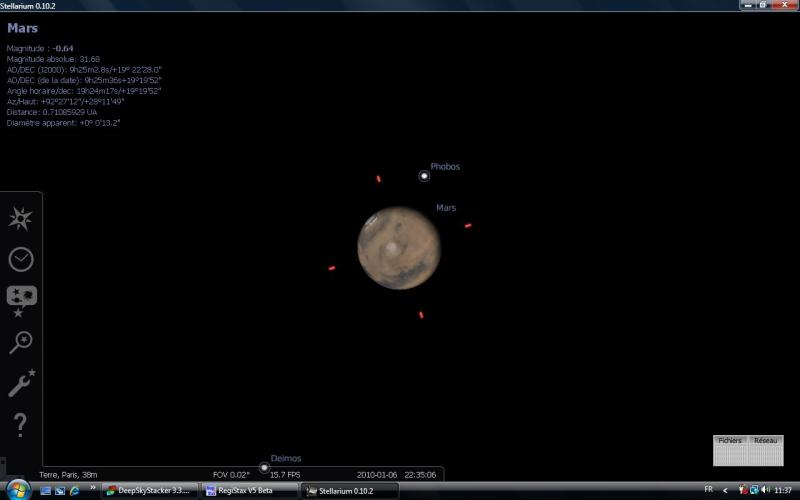Switch to RegiStax V5 Beta taskbar button
This screenshot has width=800, height=500.
click(249, 491)
